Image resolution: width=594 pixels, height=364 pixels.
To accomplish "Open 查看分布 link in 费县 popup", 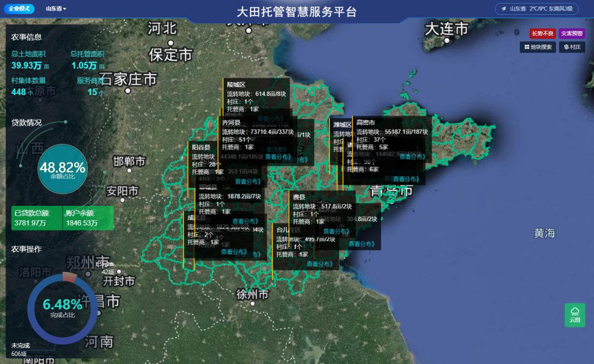I will [336, 231].
